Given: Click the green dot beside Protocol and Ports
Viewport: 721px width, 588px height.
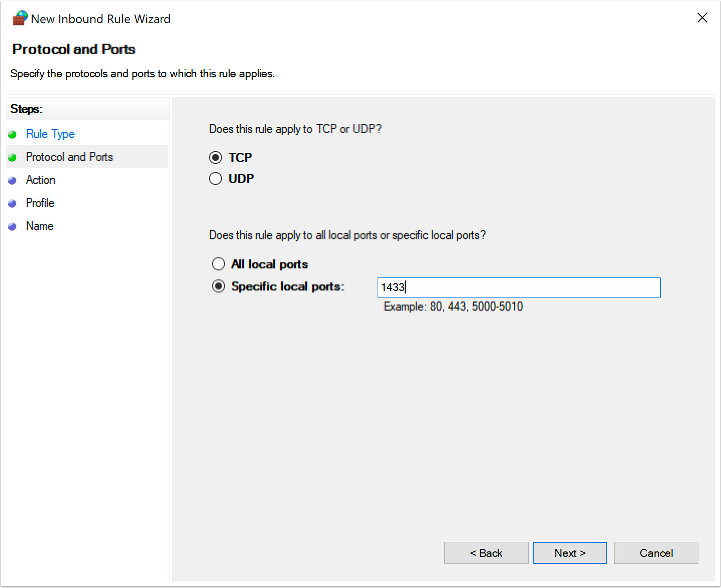Looking at the screenshot, I should pyautogui.click(x=13, y=157).
